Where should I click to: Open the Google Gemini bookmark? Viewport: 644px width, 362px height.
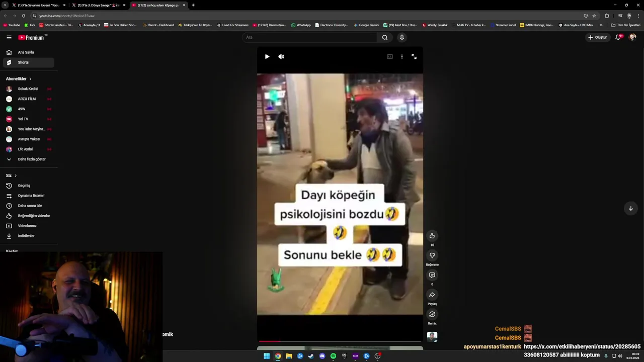point(366,25)
